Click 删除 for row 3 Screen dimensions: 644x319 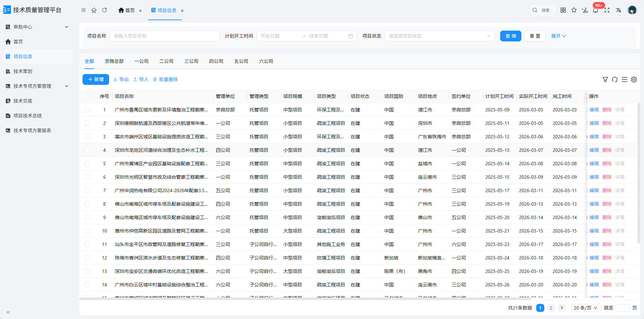tap(607, 137)
